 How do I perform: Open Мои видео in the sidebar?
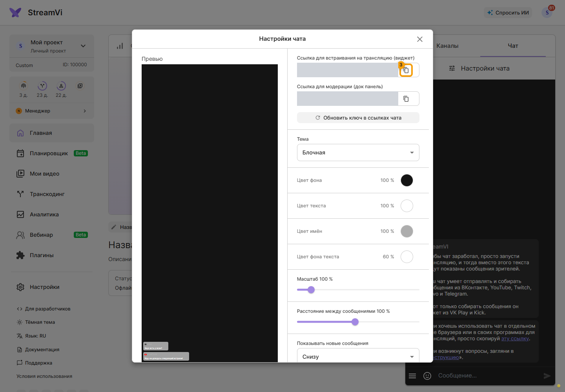pos(52,174)
